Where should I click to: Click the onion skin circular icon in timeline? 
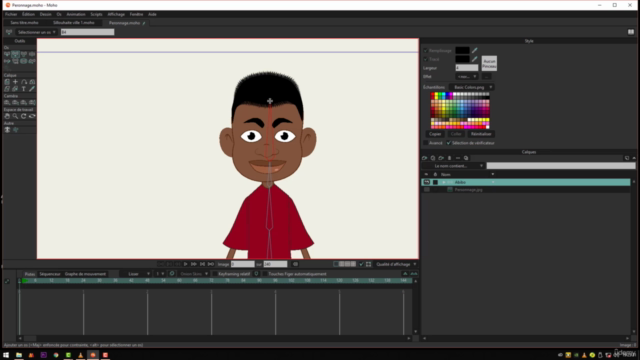pyautogui.click(x=172, y=273)
